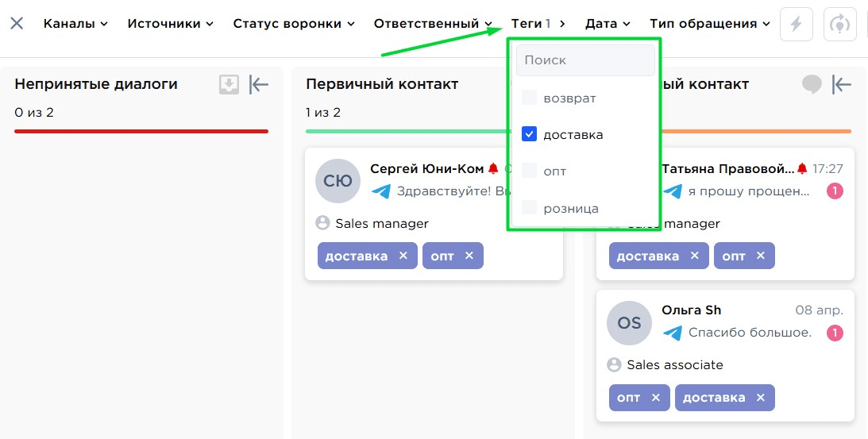Image resolution: width=868 pixels, height=439 pixels.
Task: Check the возврат tag checkbox
Action: tap(529, 98)
